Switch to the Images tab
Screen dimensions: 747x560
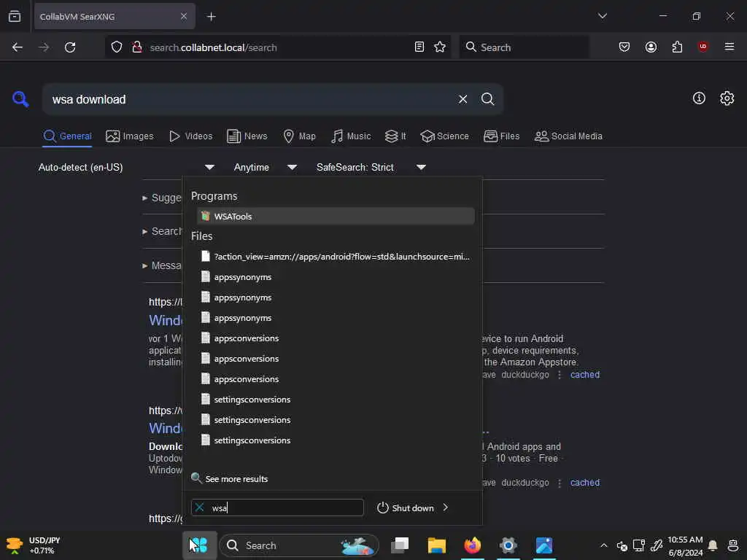(130, 136)
